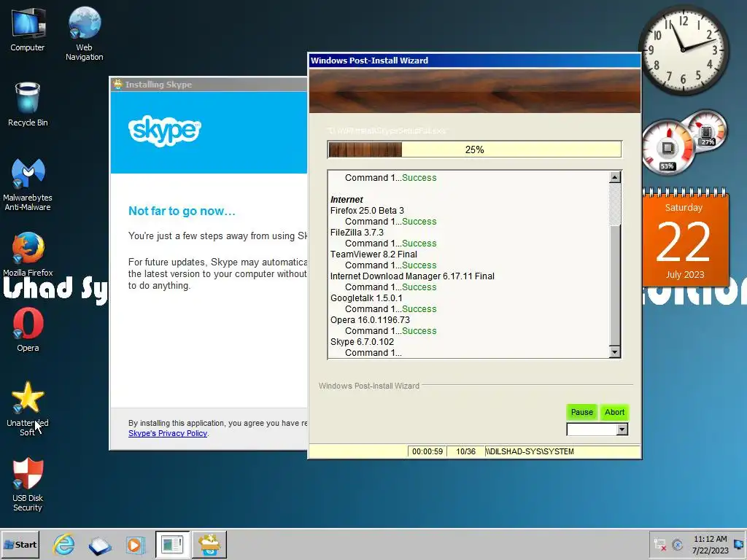Image resolution: width=747 pixels, height=560 pixels.
Task: Open Skype's Privacy Policy link
Action: click(168, 433)
